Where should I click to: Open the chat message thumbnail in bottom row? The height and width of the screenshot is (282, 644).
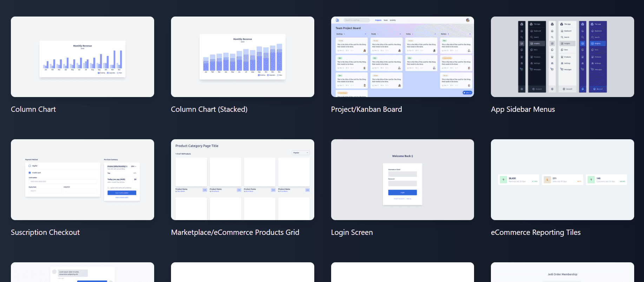(x=83, y=272)
